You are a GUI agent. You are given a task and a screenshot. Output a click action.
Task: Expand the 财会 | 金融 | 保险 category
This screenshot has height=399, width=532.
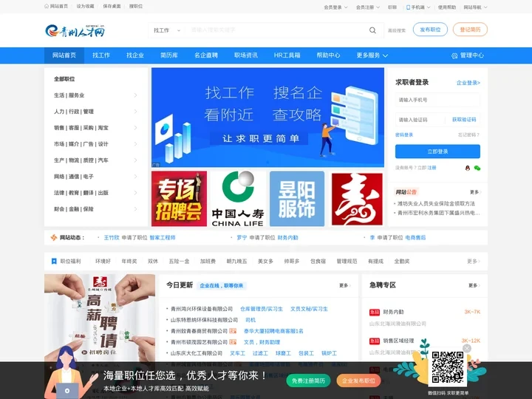[95, 209]
